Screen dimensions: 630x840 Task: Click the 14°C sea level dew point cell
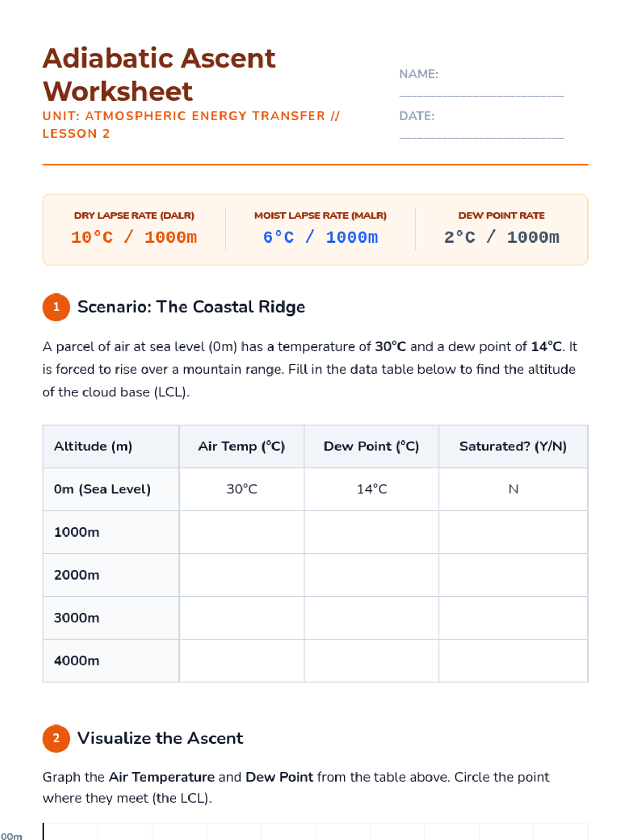point(372,489)
